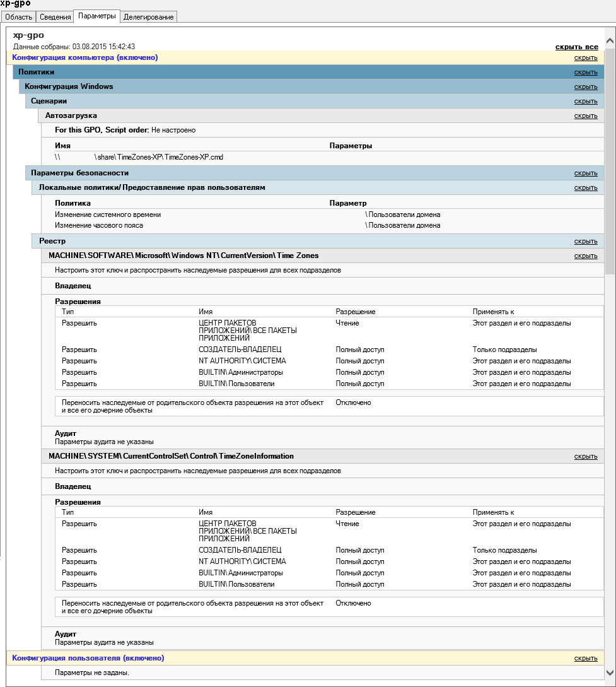Click the скрыть все link
This screenshot has width=616, height=687.
577,47
